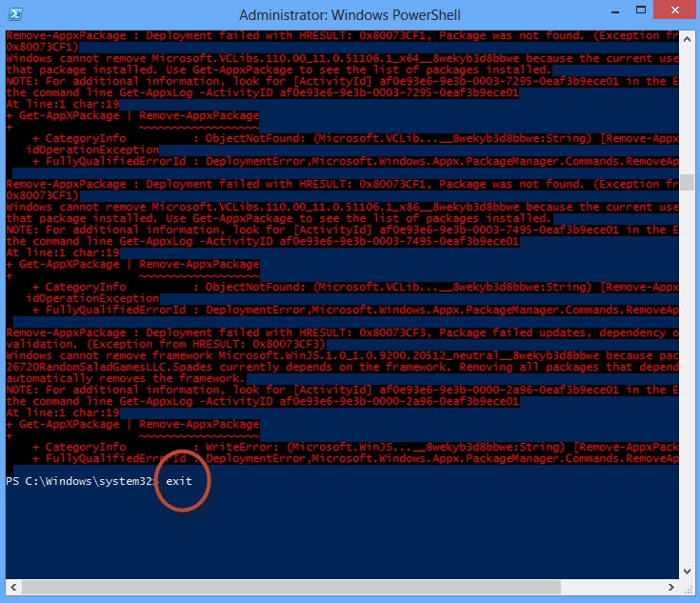Click the 'exit' command text
This screenshot has height=603, width=700.
click(x=179, y=481)
